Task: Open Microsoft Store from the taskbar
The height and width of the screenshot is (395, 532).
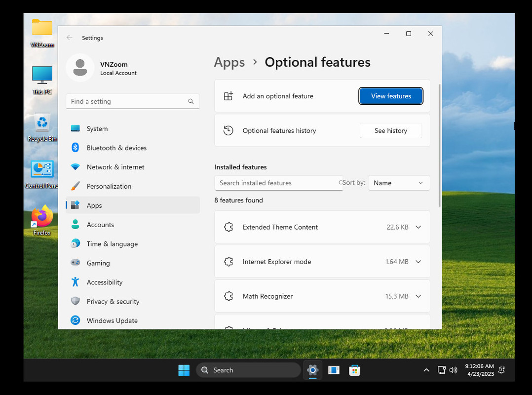Action: pos(354,370)
